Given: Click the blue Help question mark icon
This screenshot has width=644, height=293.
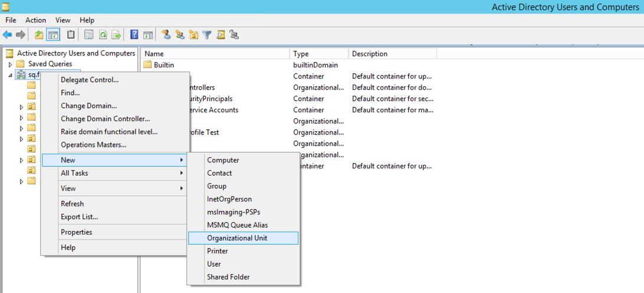Looking at the screenshot, I should 134,35.
